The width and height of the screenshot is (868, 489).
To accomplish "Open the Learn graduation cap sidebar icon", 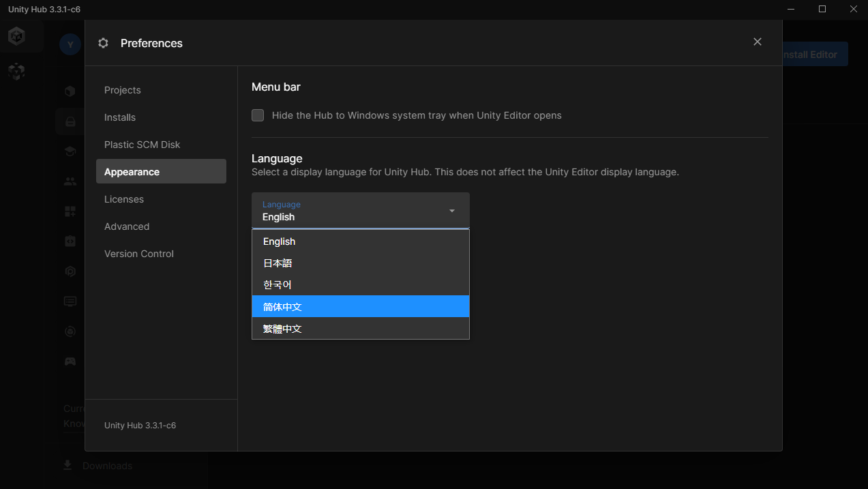I will [70, 151].
